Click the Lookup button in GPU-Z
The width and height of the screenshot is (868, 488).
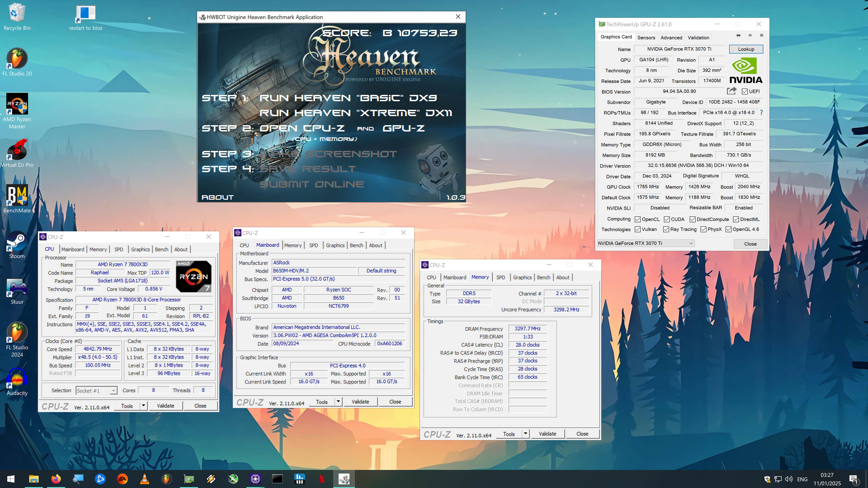(746, 49)
